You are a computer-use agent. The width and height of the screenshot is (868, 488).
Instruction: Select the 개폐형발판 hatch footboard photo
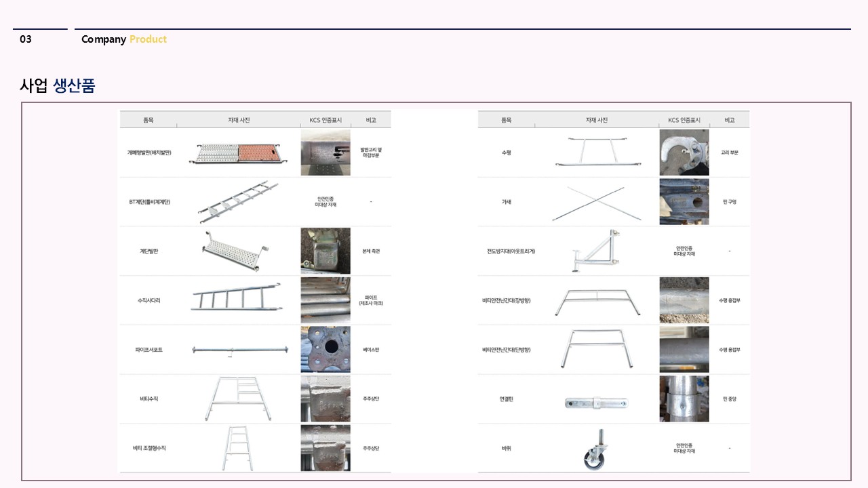[239, 153]
